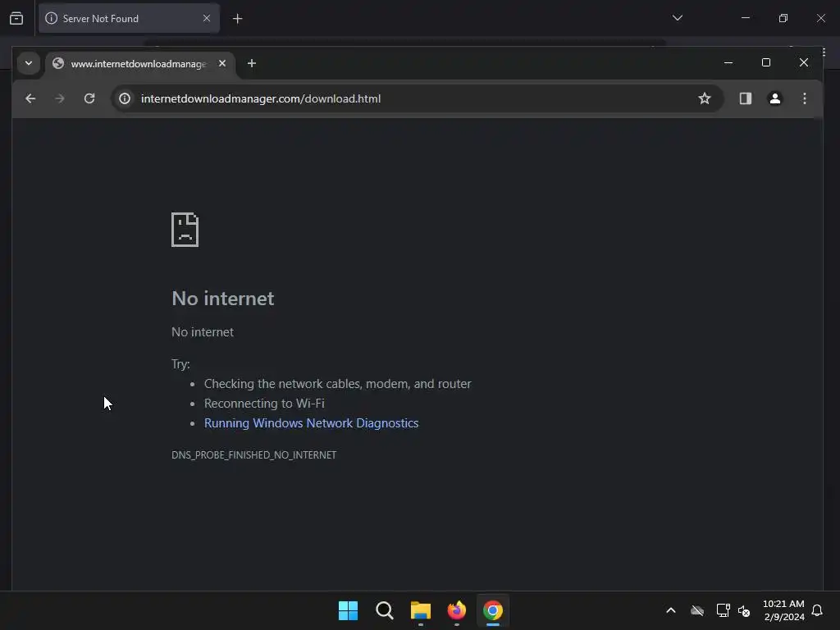
Task: Close the Chrome window
Action: (x=804, y=62)
